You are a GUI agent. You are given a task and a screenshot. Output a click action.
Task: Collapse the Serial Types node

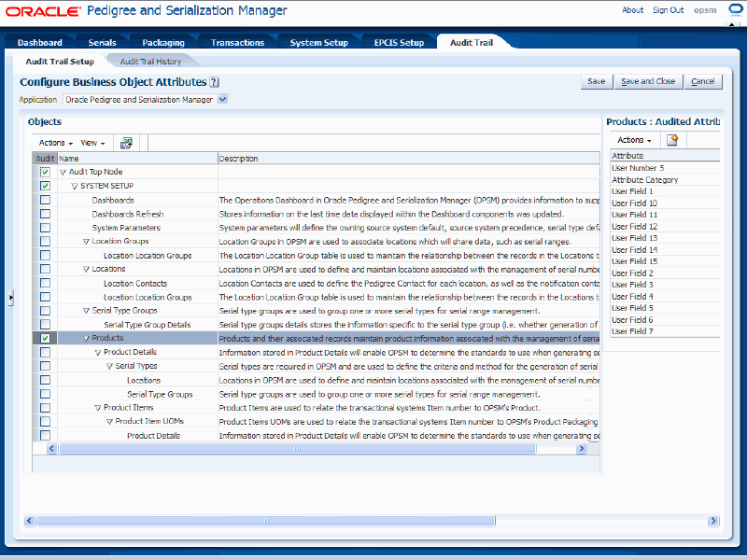pyautogui.click(x=109, y=367)
